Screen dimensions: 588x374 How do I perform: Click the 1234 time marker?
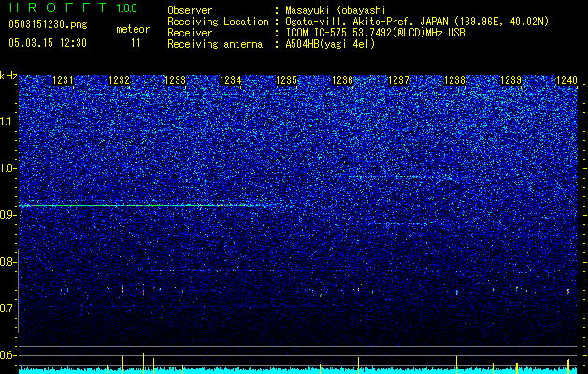tap(231, 80)
